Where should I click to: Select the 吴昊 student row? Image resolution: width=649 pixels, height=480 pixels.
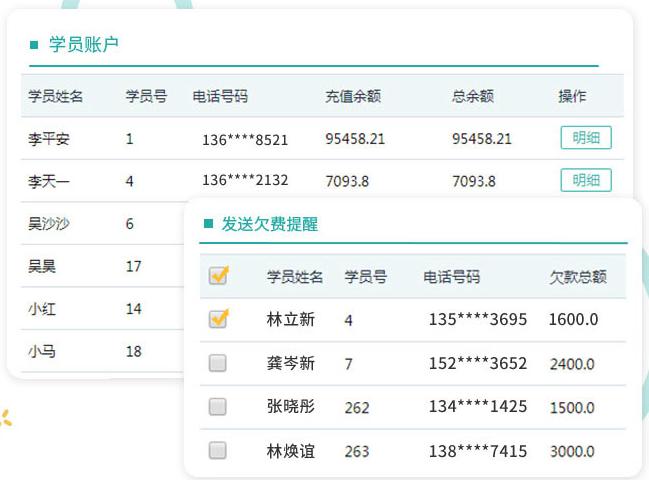coord(42,266)
